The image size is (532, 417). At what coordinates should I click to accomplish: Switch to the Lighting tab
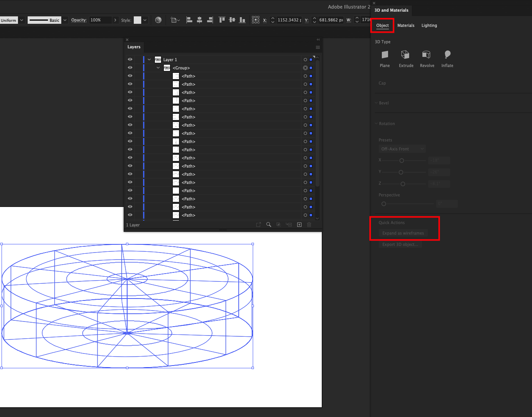429,25
